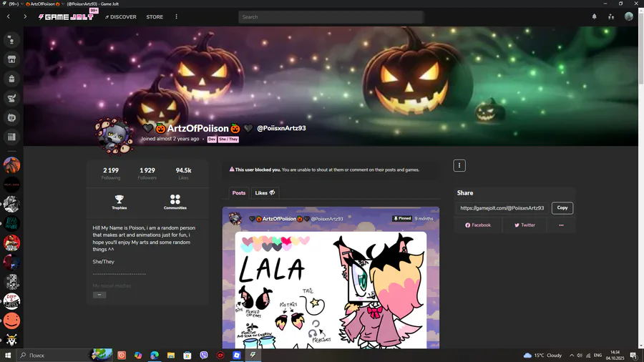
Task: Click the post author avatar on the pinned post
Action: click(235, 219)
